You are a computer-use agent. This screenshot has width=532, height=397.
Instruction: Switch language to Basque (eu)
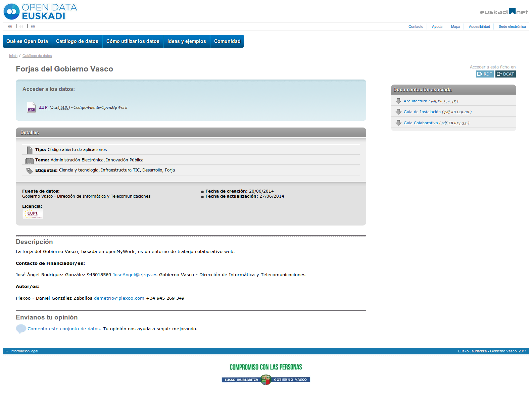10,27
